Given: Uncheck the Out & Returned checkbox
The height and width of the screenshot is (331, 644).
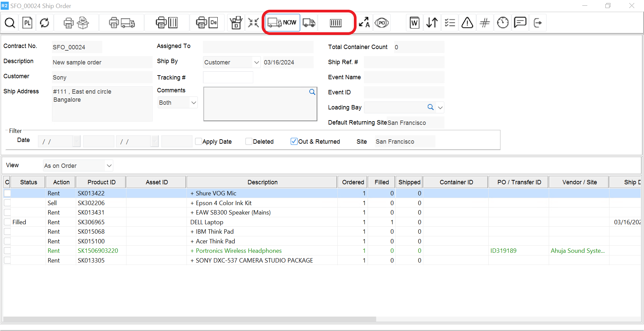Looking at the screenshot, I should point(294,142).
